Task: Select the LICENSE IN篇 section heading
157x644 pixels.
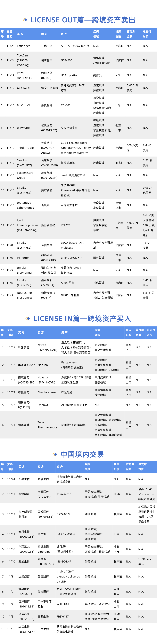Action: click(82, 318)
